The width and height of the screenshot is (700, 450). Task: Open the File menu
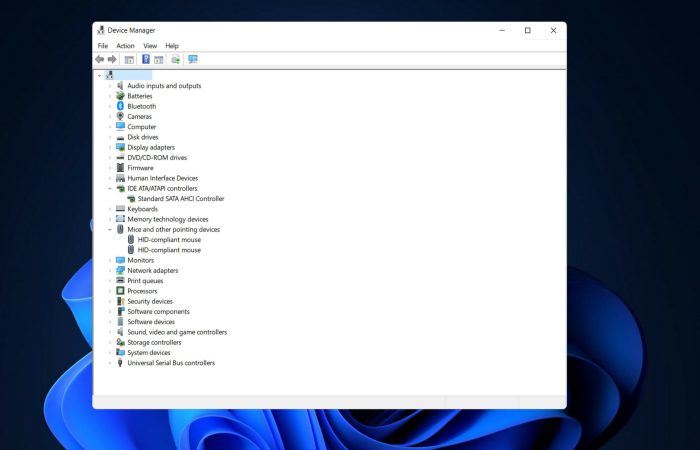(103, 46)
